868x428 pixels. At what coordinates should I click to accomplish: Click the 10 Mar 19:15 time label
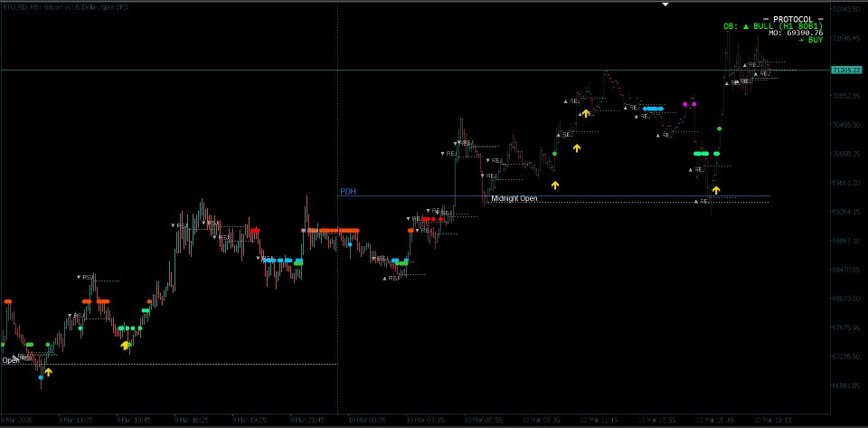pos(773,420)
